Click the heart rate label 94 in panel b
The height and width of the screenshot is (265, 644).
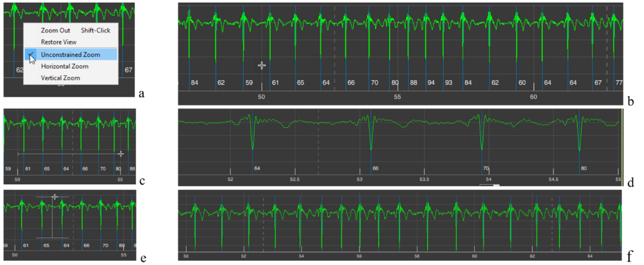[x=431, y=83]
